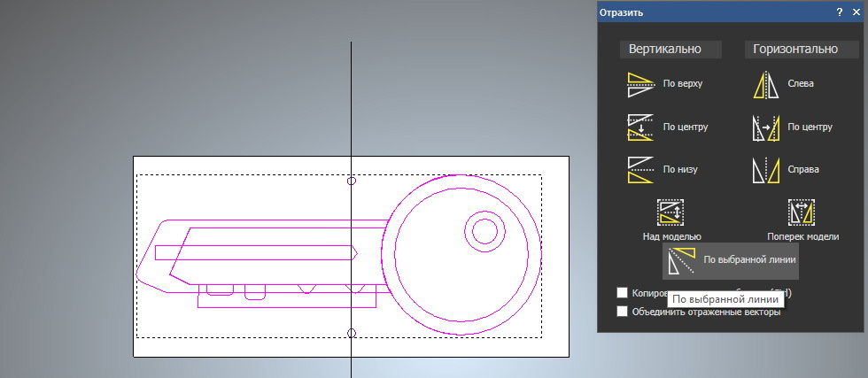Click the top node on the mirror line
The height and width of the screenshot is (378, 868).
click(352, 181)
